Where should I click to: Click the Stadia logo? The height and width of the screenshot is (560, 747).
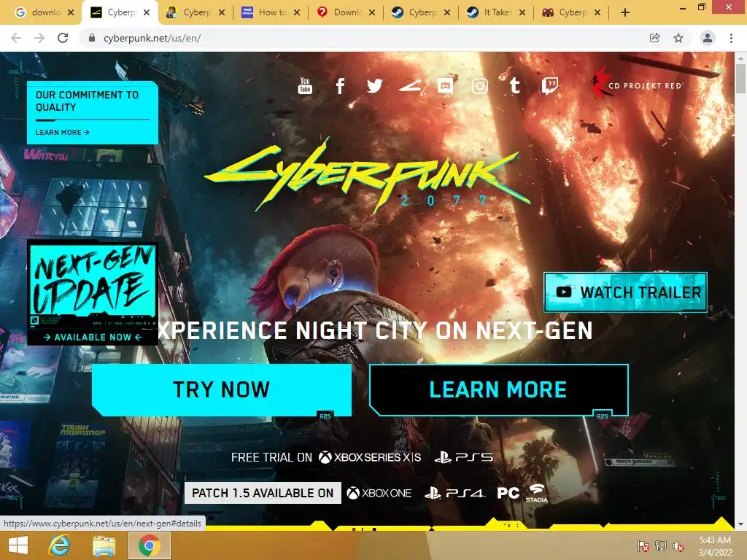click(x=536, y=494)
